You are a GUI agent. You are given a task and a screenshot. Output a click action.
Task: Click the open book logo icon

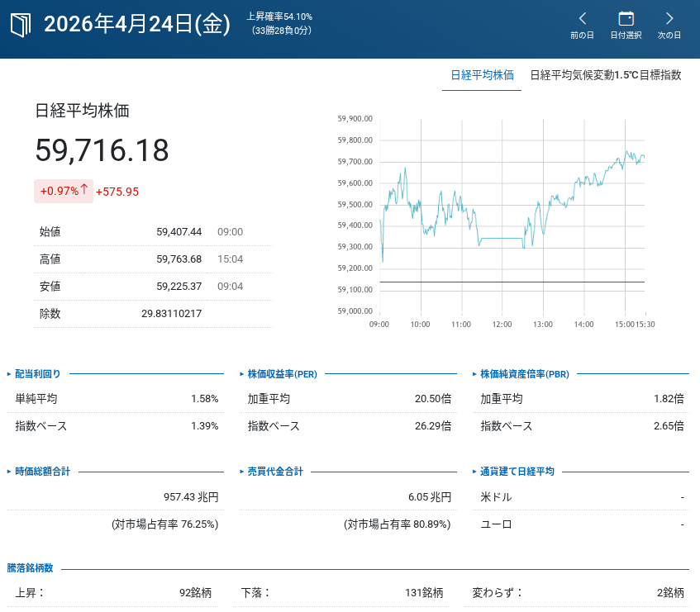(x=20, y=25)
